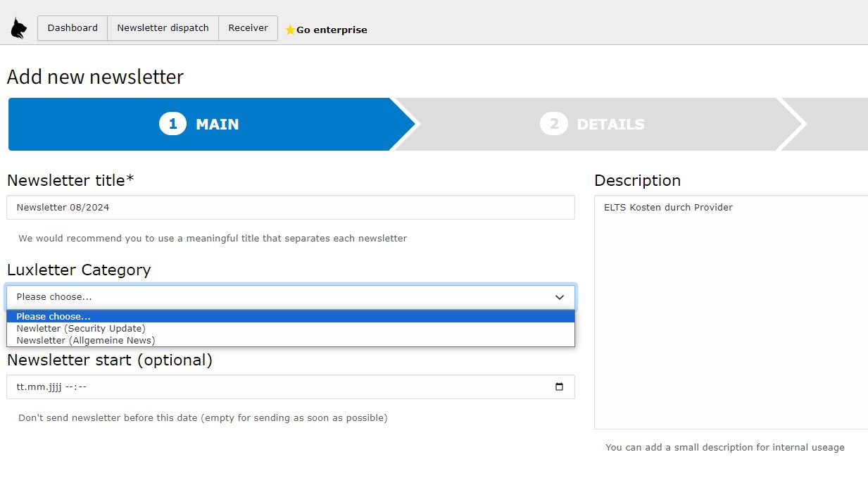Viewport: 868px width, 478px height.
Task: Open the calendar picker icon
Action: (x=559, y=386)
